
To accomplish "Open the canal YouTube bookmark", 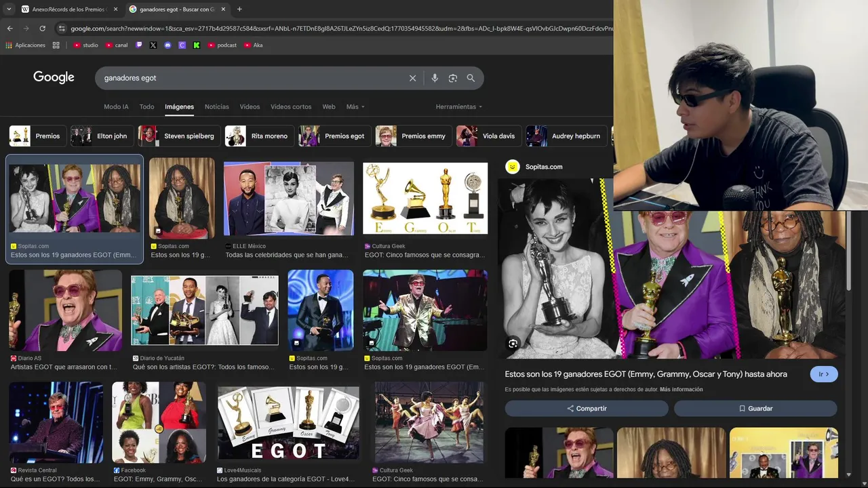I will pyautogui.click(x=117, y=45).
